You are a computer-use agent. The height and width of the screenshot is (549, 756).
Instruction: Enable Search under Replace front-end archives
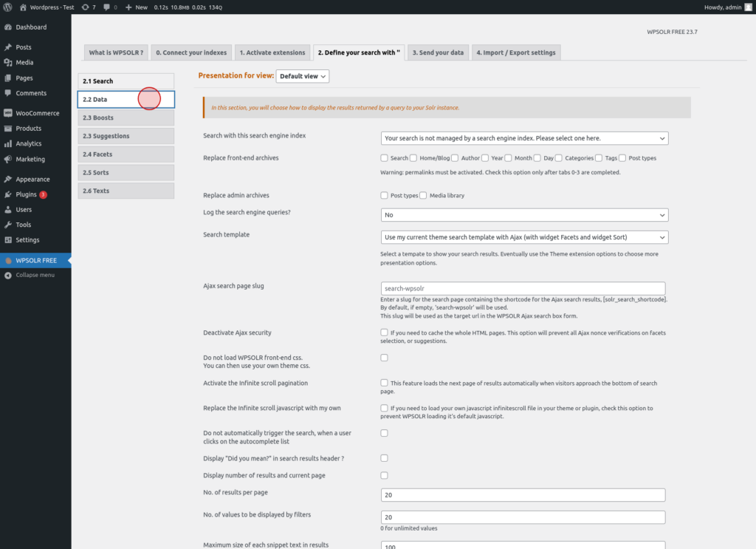coord(384,157)
